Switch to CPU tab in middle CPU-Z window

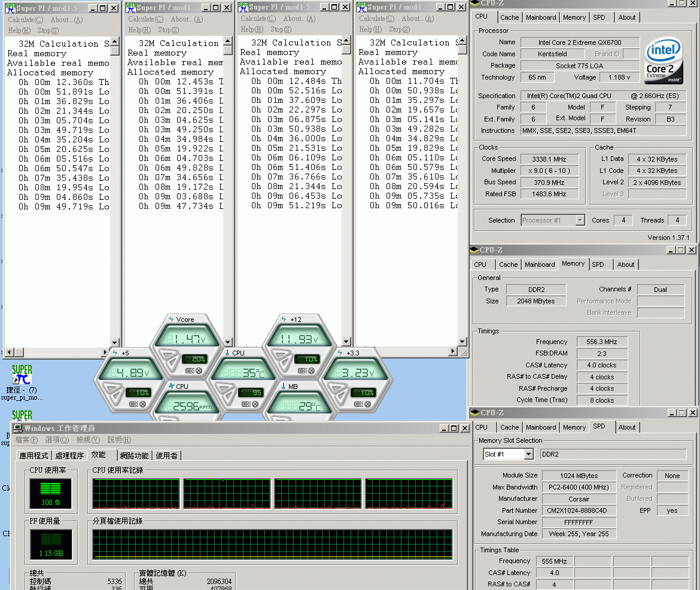pos(480,264)
